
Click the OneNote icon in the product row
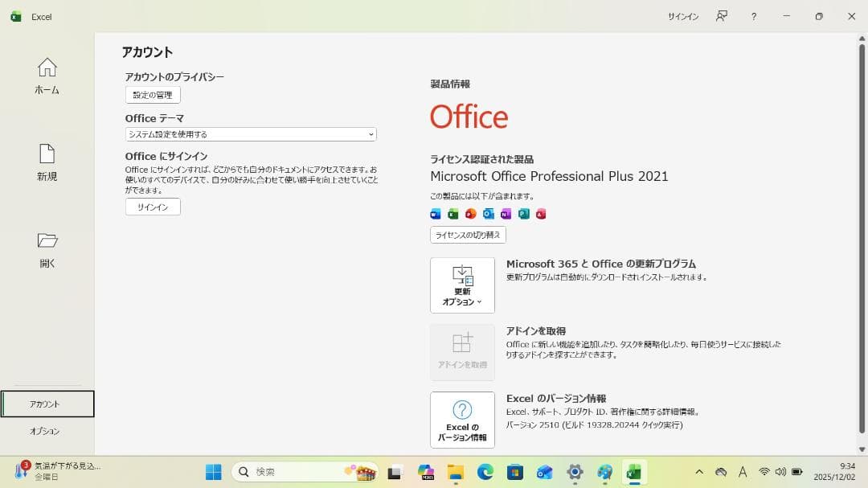[x=506, y=214]
